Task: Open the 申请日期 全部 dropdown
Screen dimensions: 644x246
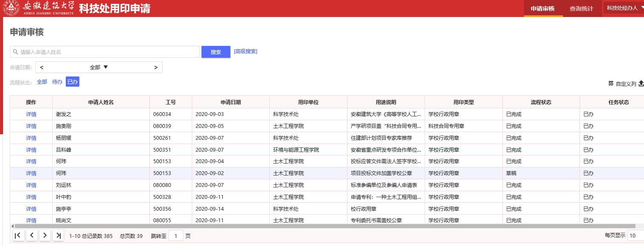Action: pos(99,67)
